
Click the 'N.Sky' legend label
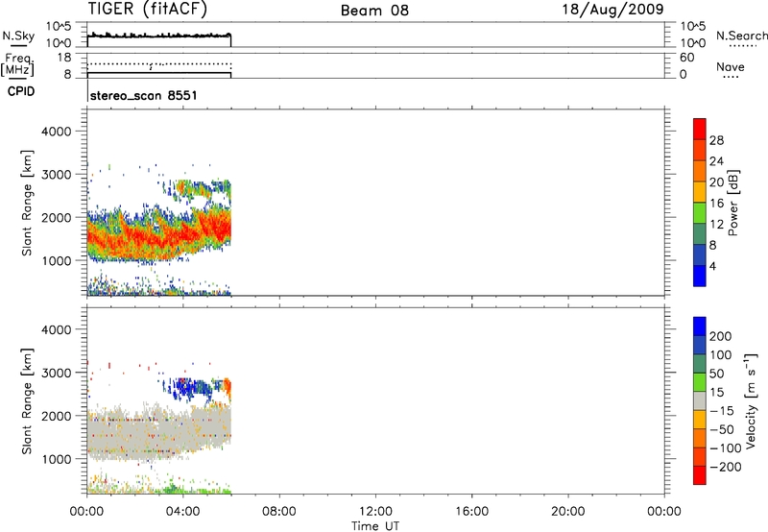(18, 36)
